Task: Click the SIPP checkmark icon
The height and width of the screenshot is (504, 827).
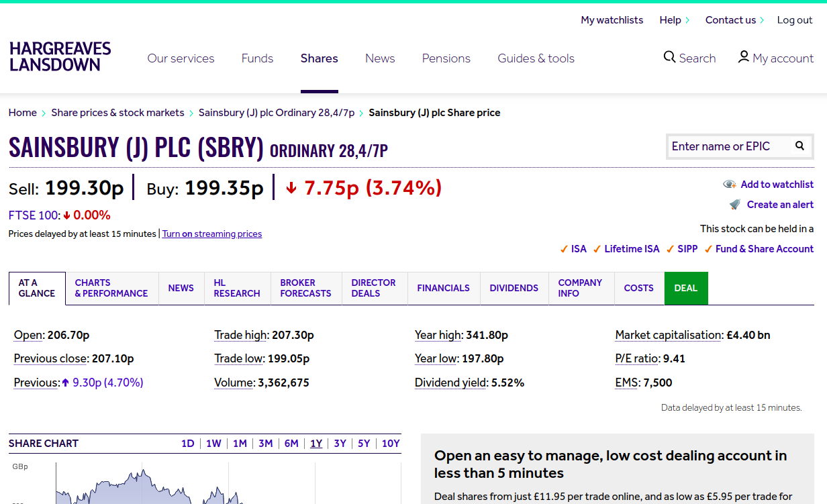Action: click(x=670, y=249)
